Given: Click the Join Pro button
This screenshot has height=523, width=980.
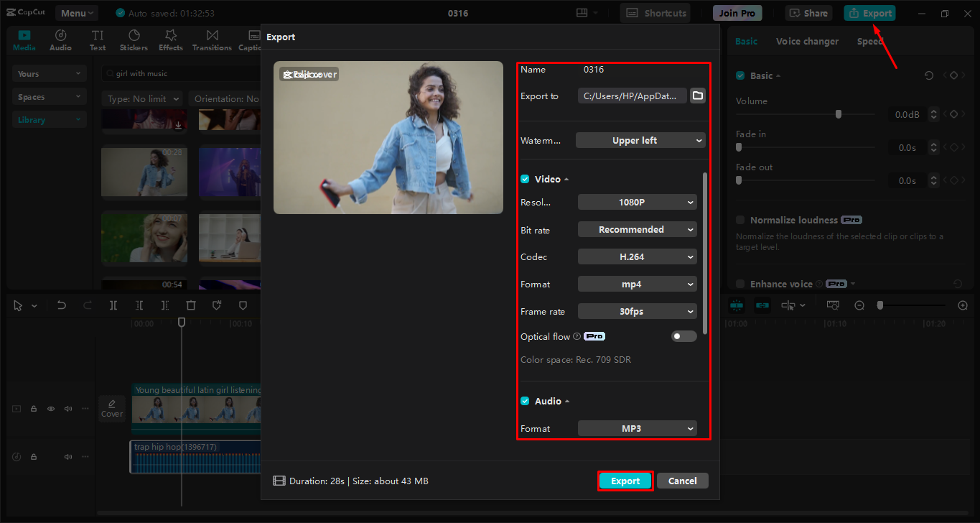Looking at the screenshot, I should [737, 12].
